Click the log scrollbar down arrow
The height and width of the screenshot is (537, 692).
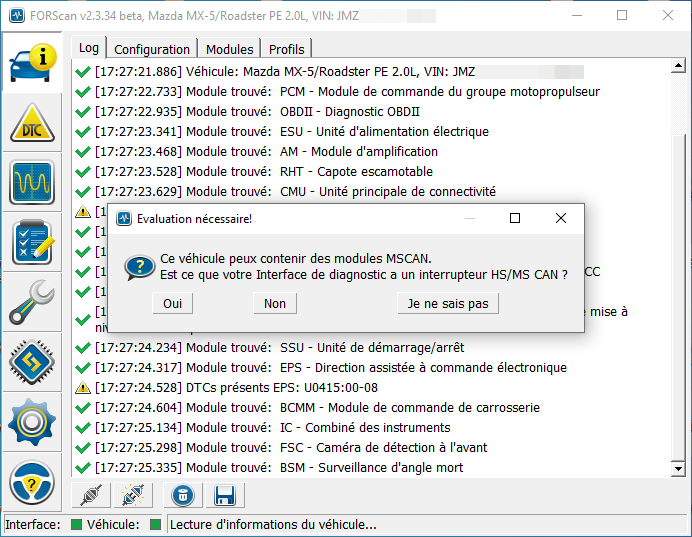(x=678, y=469)
